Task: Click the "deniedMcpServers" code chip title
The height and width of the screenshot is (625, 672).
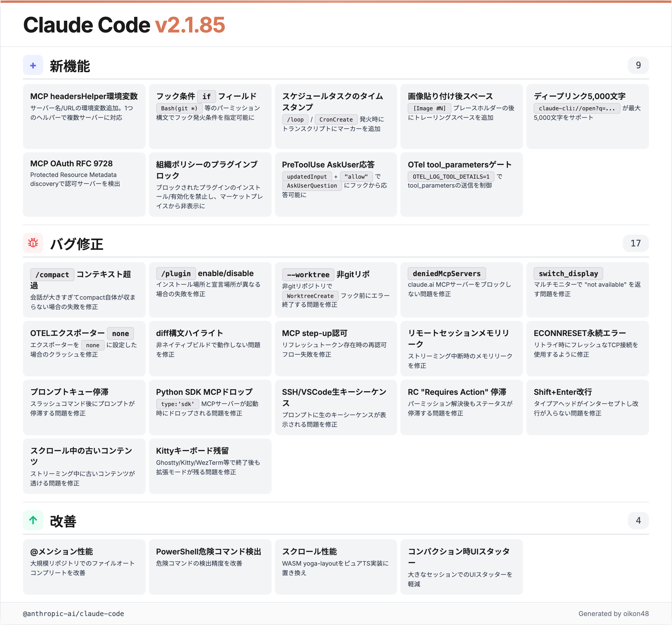Action: (447, 274)
